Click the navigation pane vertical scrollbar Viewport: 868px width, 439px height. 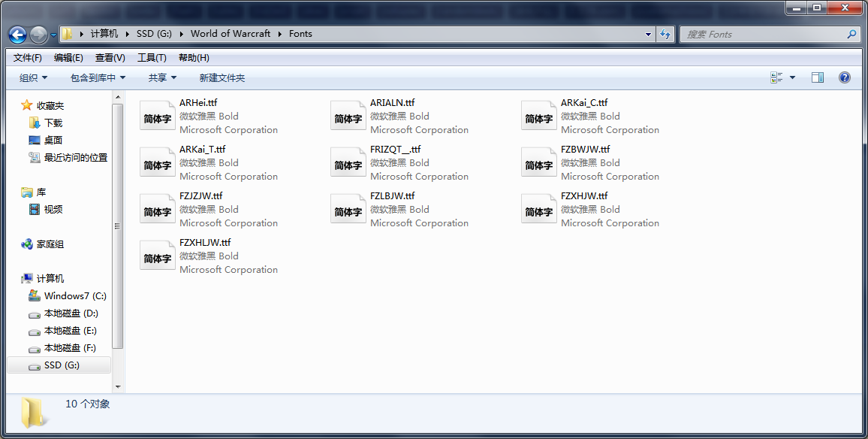(x=118, y=226)
